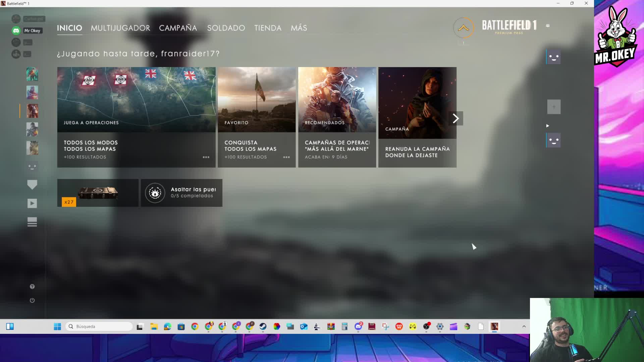Focus the Battlefield 1 icon on taskbar
Screen dimensions: 644x362
click(494, 326)
